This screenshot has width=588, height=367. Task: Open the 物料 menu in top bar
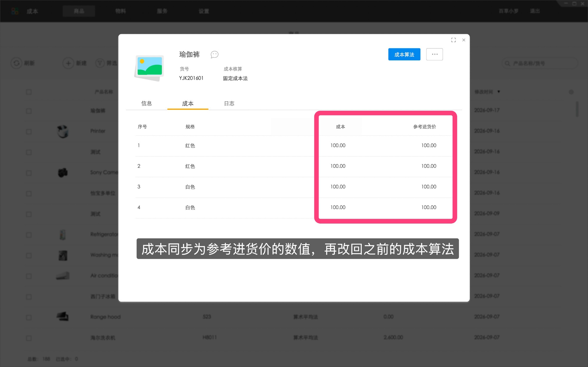[x=120, y=11]
